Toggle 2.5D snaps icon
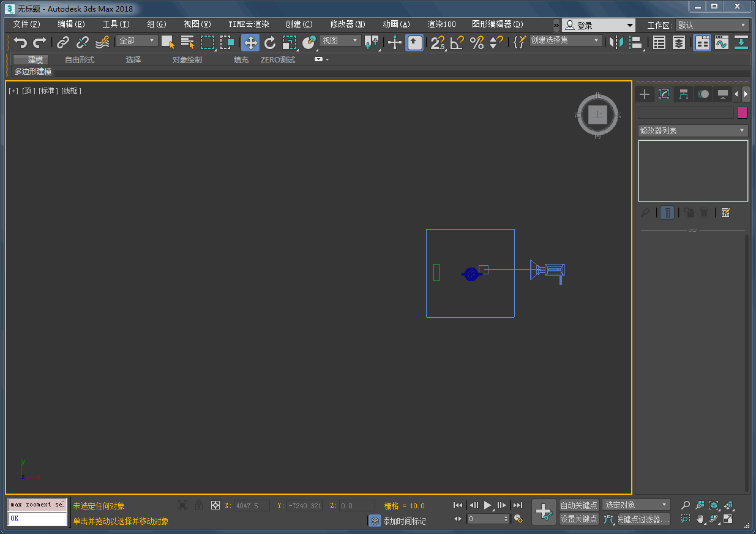Viewport: 756px width, 534px height. pyautogui.click(x=437, y=42)
